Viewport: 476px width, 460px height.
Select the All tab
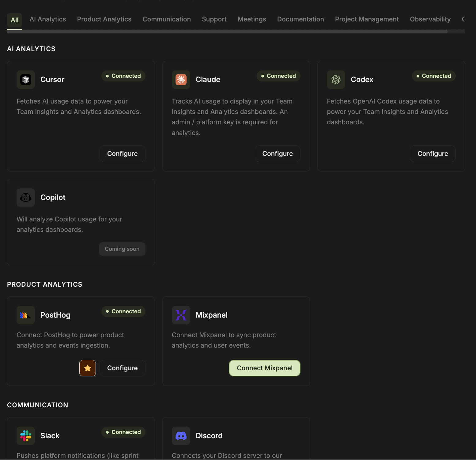tap(15, 20)
